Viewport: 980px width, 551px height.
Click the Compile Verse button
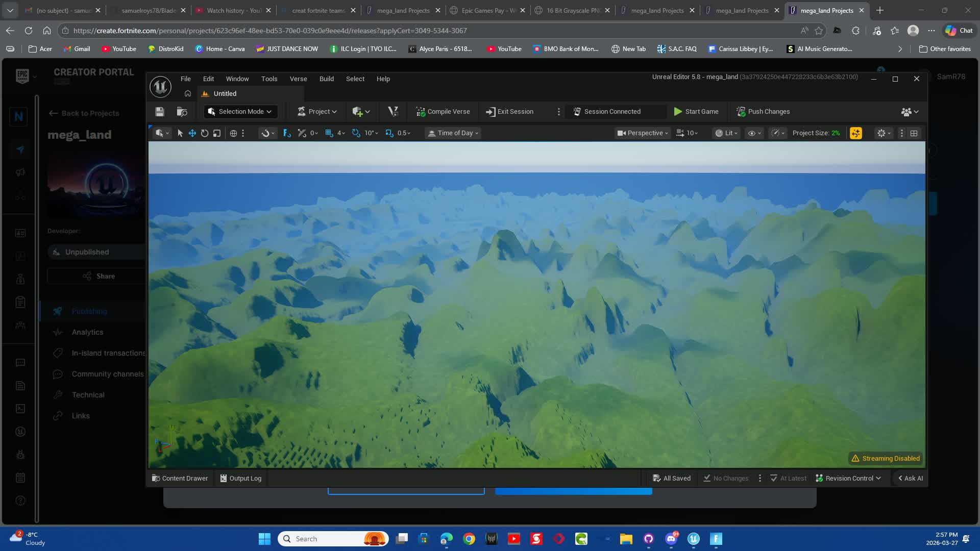coord(443,112)
